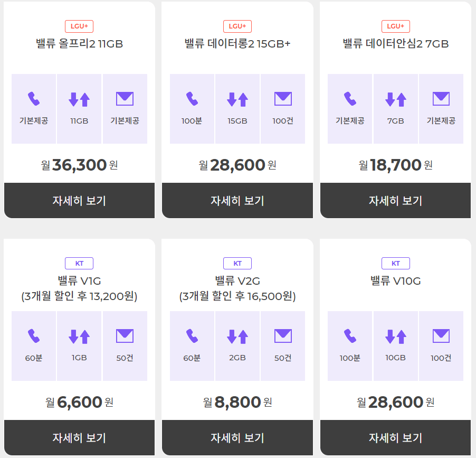View details of the 밸류 V2G plan
476x458 pixels.
click(x=237, y=438)
